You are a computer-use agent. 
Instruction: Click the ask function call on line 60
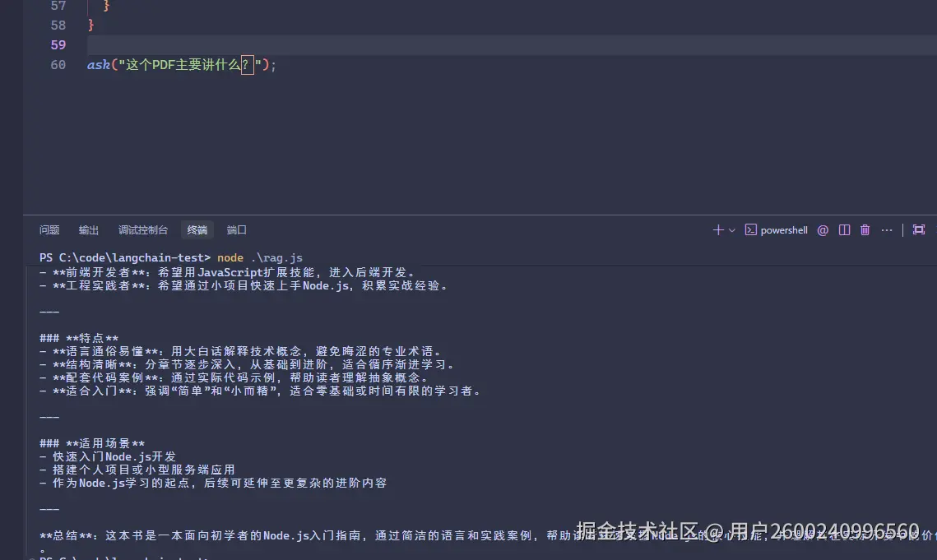pyautogui.click(x=99, y=64)
